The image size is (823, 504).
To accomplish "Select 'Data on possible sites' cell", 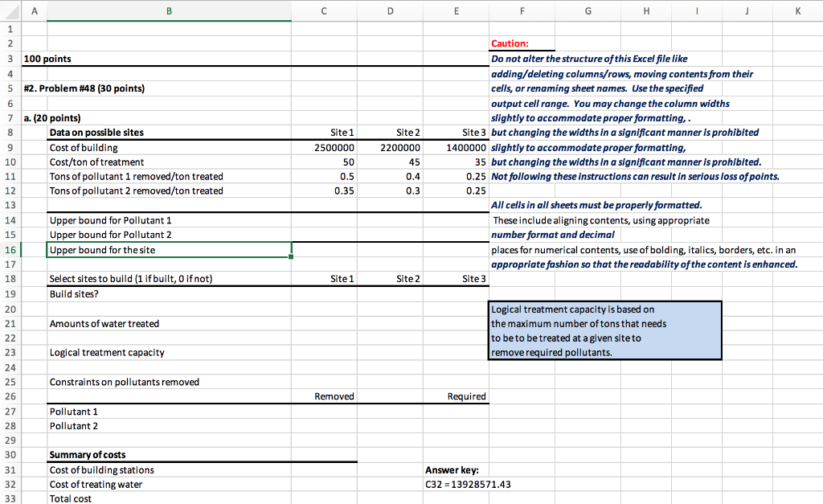I will tap(169, 133).
